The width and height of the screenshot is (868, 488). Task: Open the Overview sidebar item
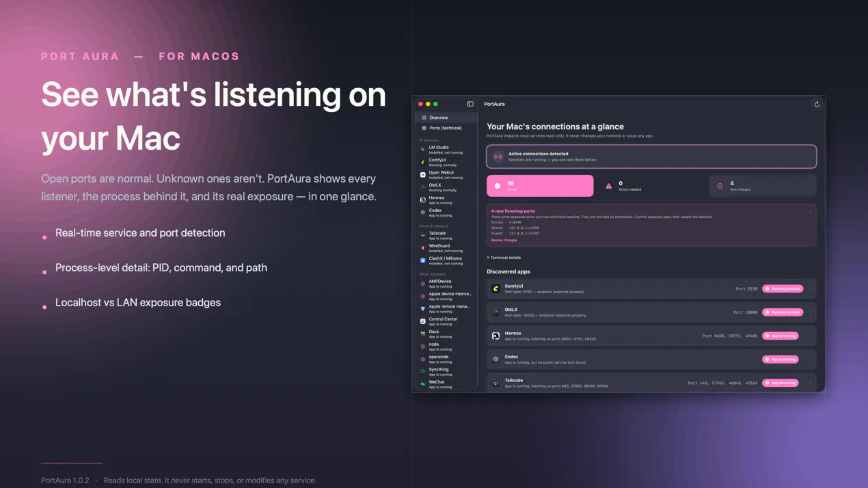[446, 118]
